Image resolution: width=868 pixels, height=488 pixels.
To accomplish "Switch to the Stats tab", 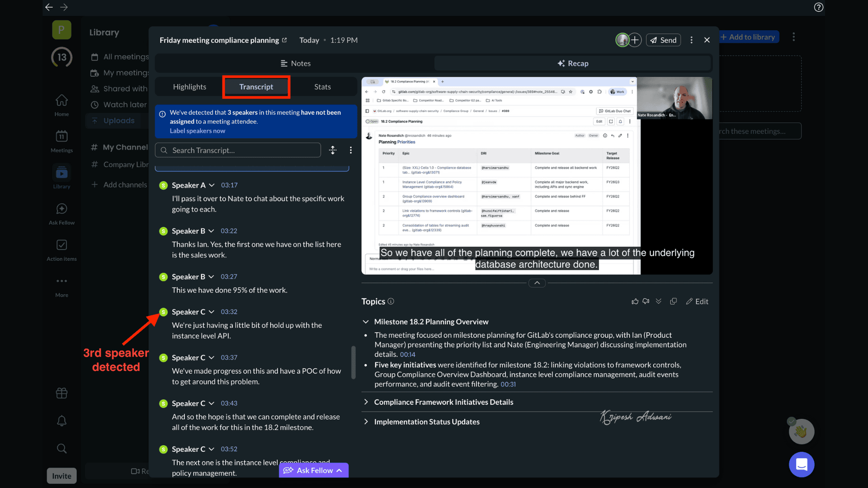I will [322, 87].
